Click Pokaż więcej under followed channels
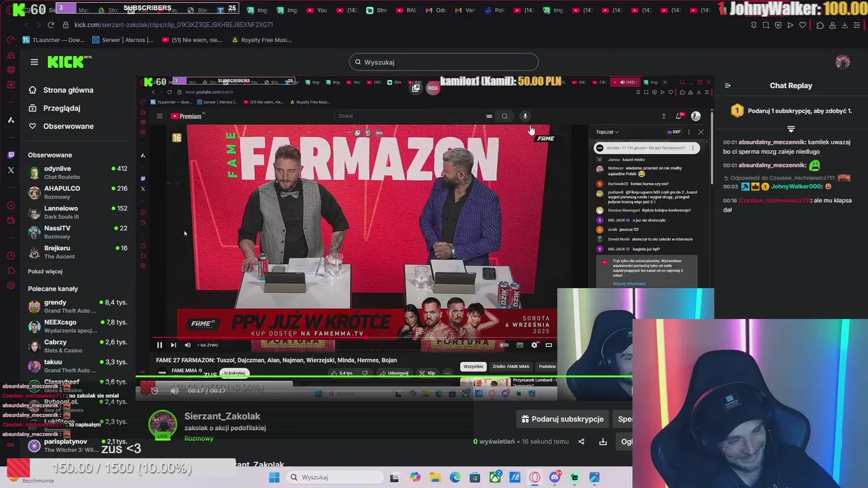Screen dimensions: 868x488 45,271
